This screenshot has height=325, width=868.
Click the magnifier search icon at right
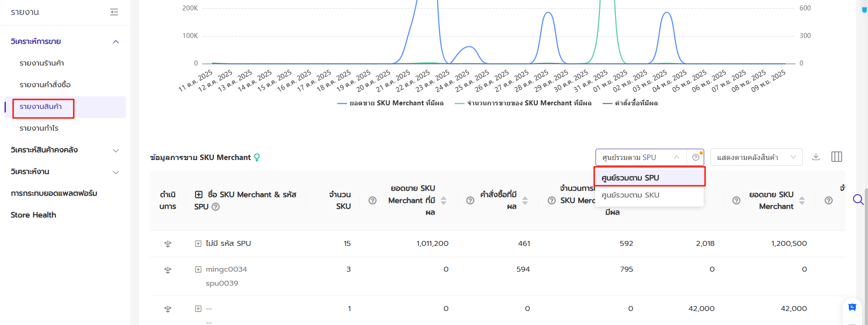858,199
